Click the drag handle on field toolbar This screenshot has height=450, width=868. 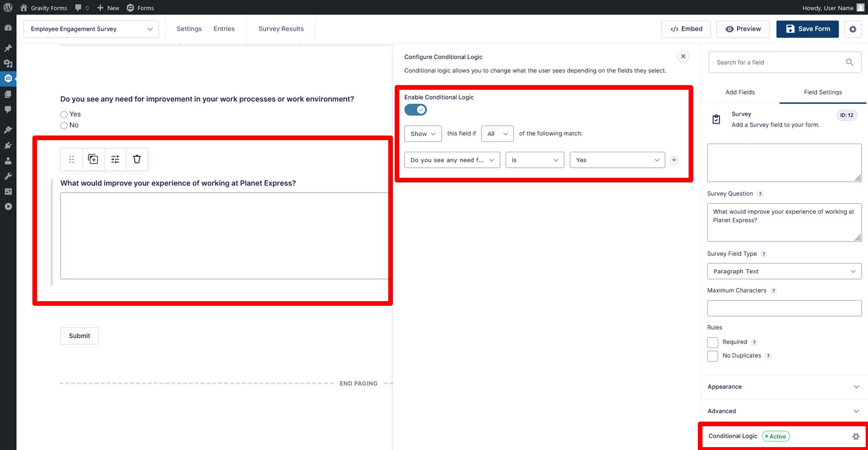72,159
